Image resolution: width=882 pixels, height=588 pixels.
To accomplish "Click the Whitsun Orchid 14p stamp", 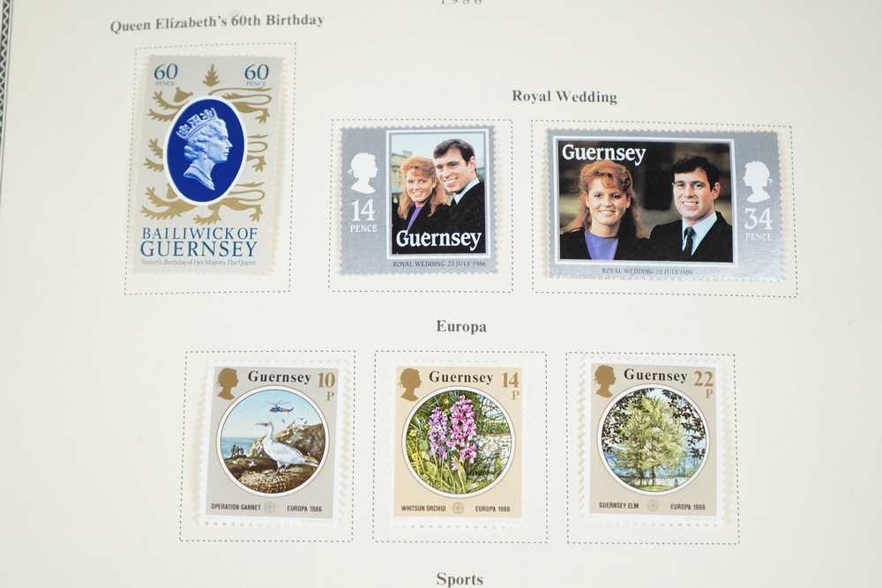I will pyautogui.click(x=459, y=443).
